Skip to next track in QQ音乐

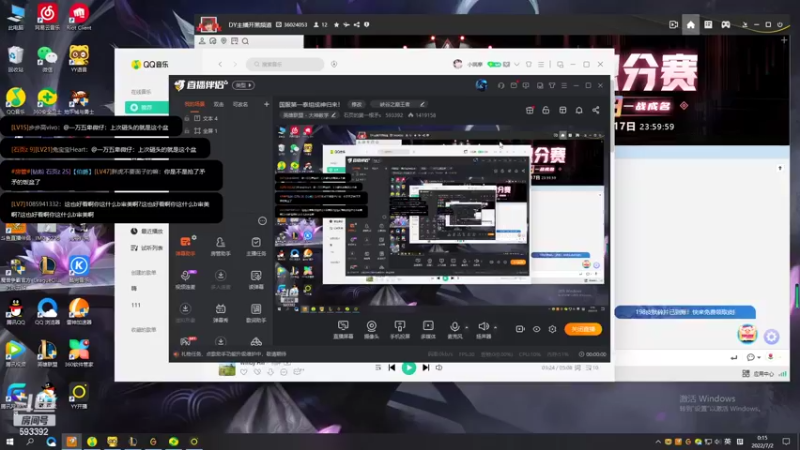426,367
